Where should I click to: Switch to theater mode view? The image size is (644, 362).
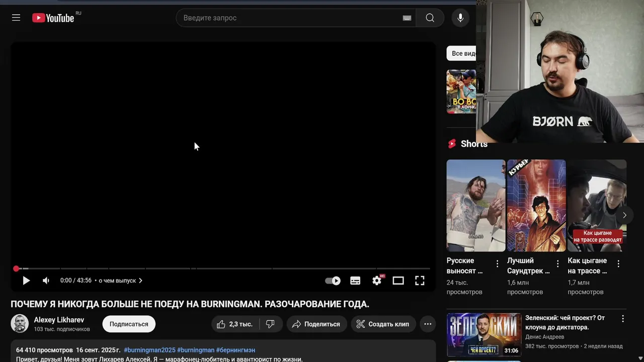click(398, 281)
